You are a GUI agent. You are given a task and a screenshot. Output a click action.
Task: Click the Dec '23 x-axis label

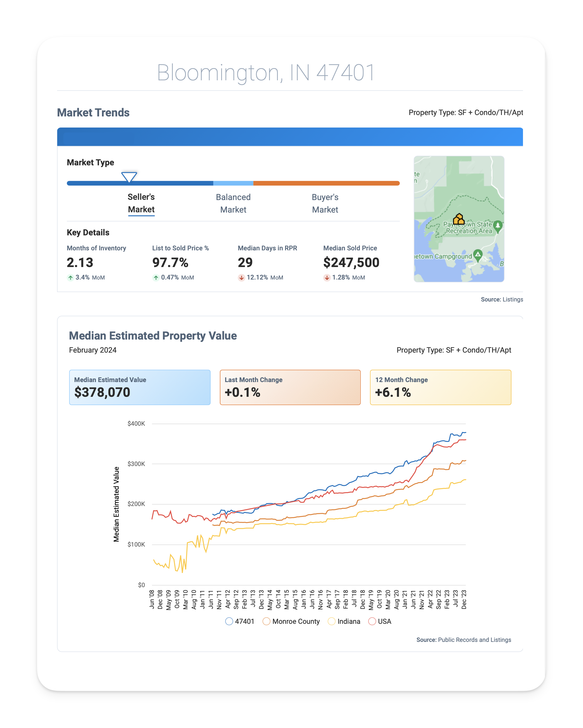(464, 599)
